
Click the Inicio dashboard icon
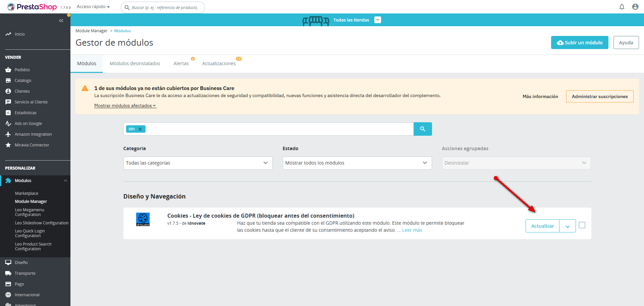pos(8,34)
